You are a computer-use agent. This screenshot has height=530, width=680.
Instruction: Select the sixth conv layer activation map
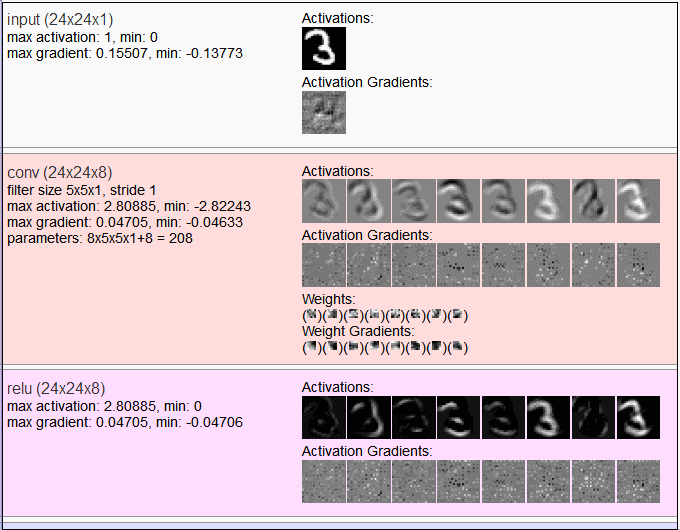(549, 201)
